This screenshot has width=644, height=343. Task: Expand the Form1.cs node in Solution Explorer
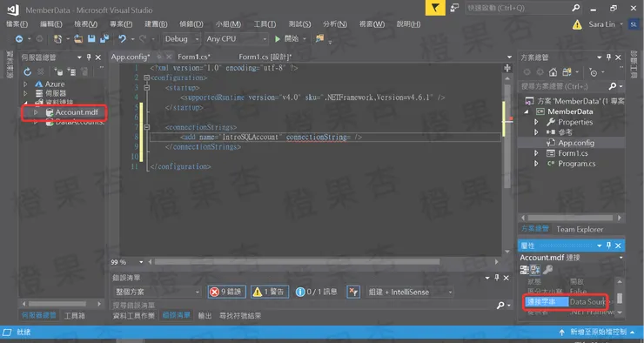click(x=536, y=153)
